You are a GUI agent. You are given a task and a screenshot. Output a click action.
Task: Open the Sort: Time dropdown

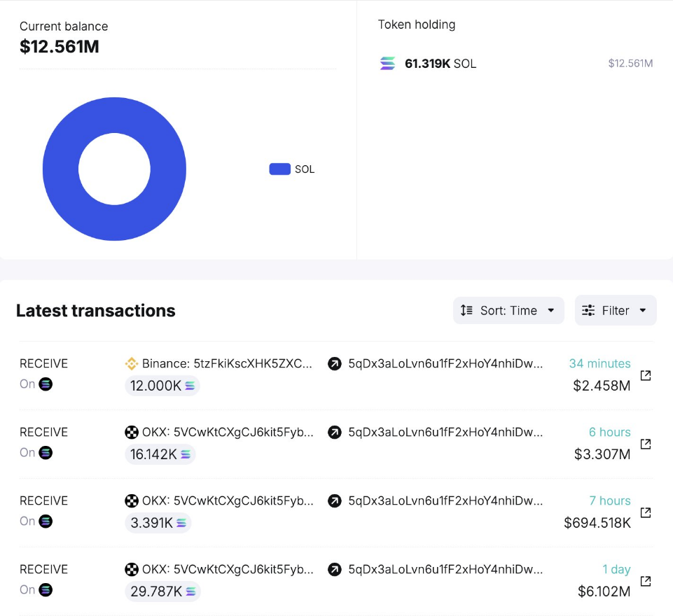(x=508, y=311)
